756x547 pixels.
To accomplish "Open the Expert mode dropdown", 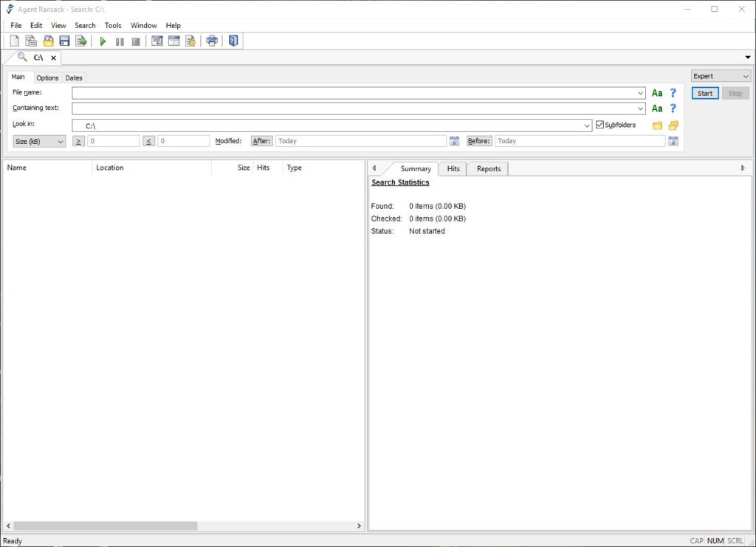I will point(721,76).
